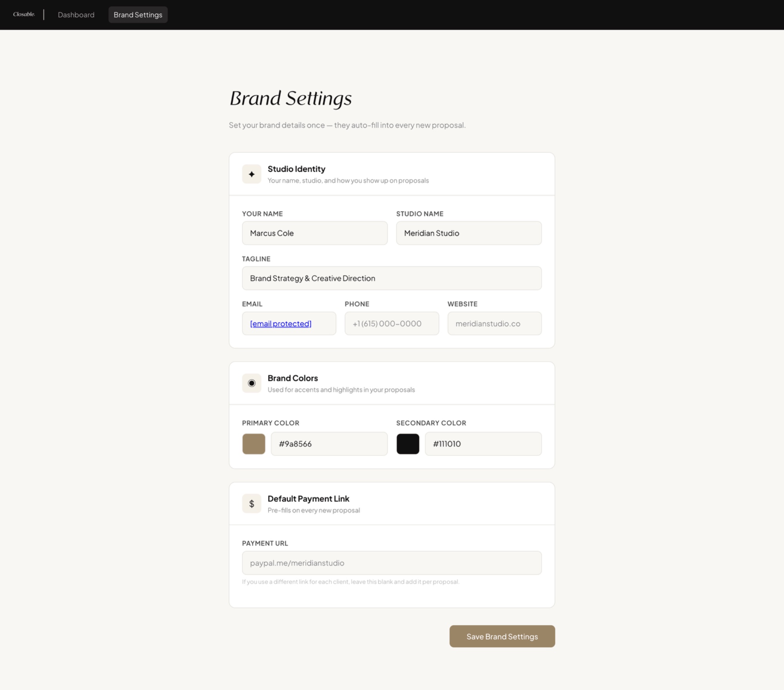Select the Brand Settings tab
This screenshot has width=784, height=690.
click(x=138, y=15)
